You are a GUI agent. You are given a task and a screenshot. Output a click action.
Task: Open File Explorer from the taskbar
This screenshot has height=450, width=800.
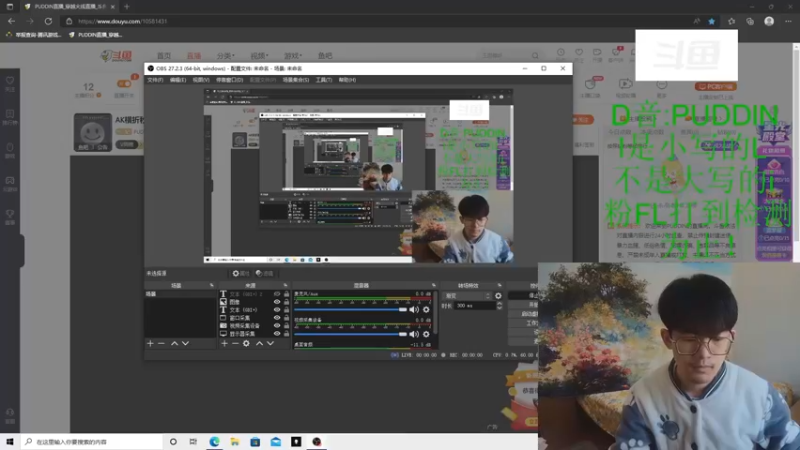235,442
